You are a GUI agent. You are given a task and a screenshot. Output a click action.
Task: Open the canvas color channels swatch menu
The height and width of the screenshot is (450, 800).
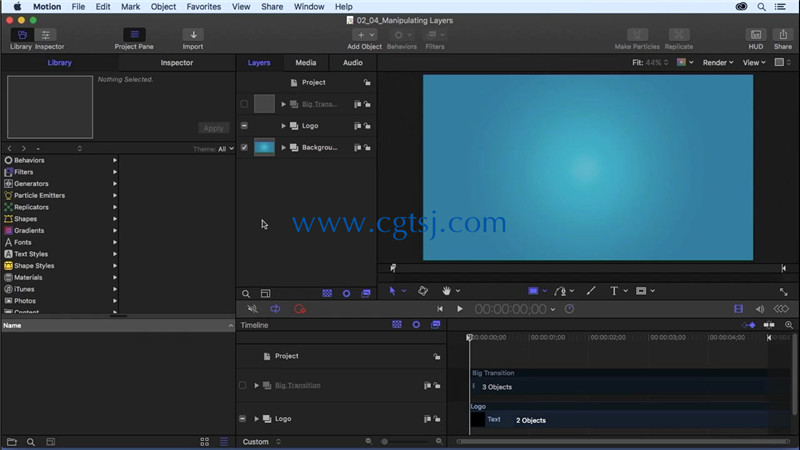[x=685, y=63]
